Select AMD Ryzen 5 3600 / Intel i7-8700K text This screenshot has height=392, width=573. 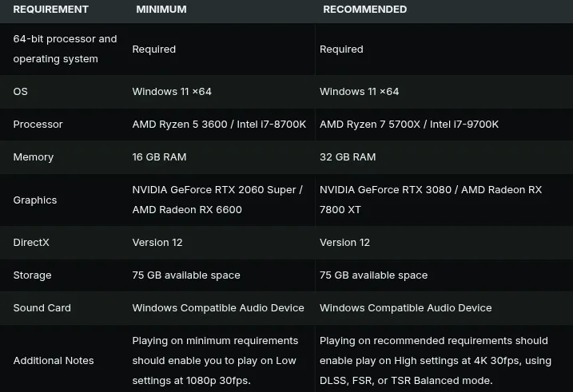point(219,125)
